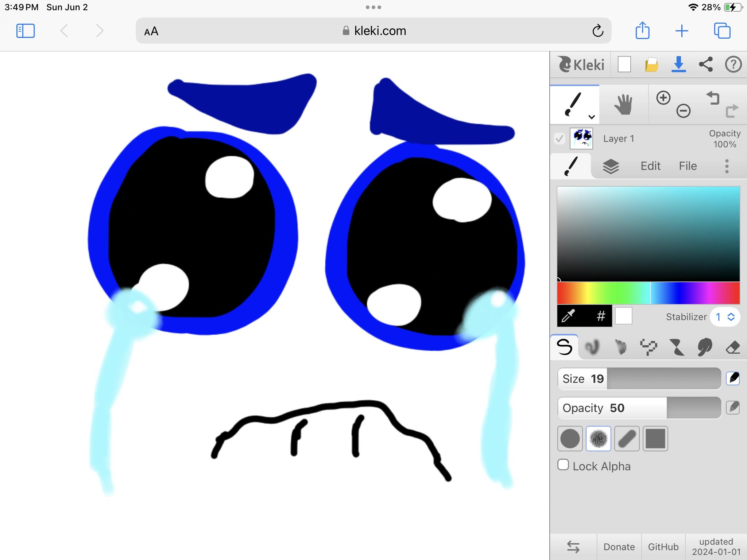Select the hand pan tool
The width and height of the screenshot is (747, 560).
click(x=623, y=105)
